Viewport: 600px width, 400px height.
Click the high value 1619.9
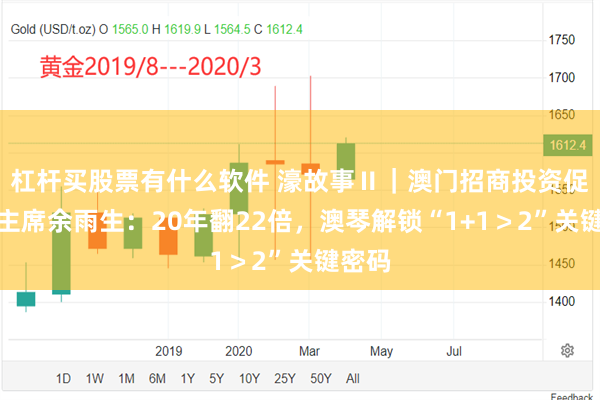(183, 29)
